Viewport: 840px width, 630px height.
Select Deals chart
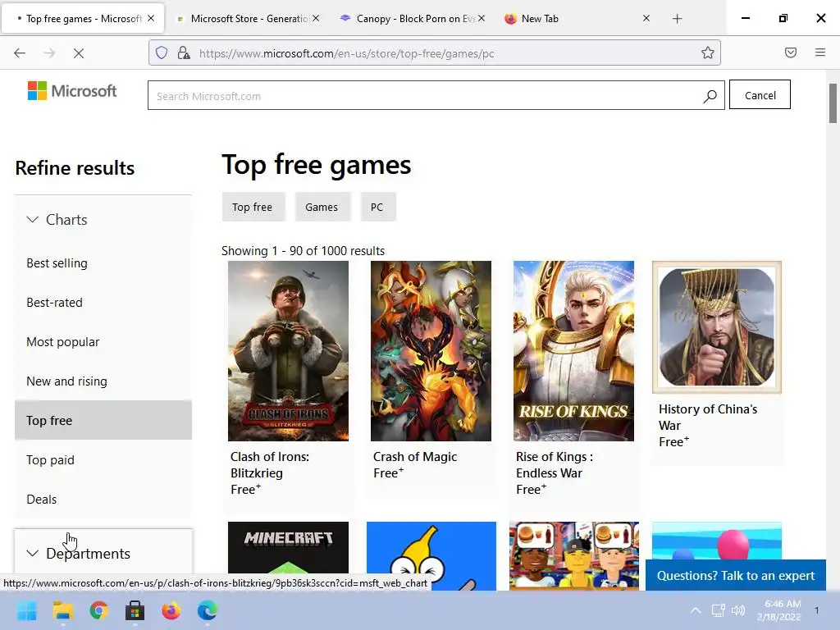tap(41, 500)
